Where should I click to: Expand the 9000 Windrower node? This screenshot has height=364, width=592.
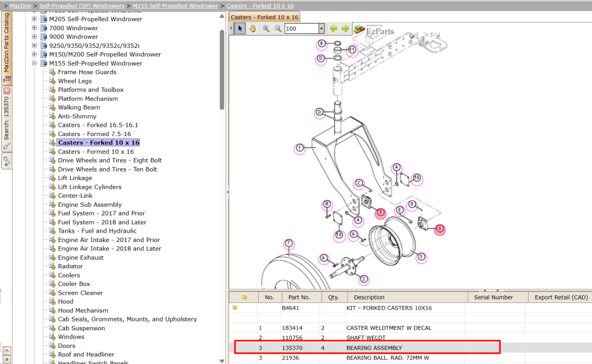pyautogui.click(x=34, y=37)
